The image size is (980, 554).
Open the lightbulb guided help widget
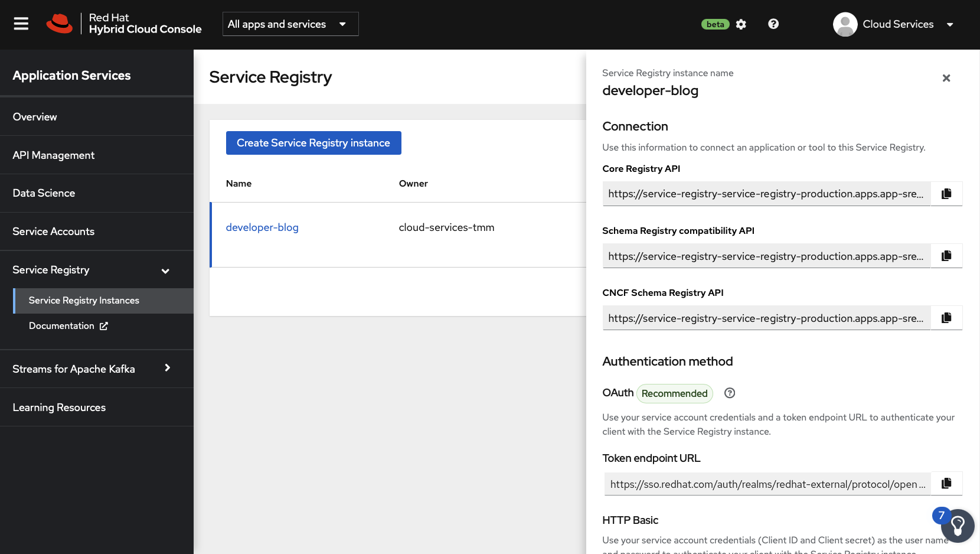(x=958, y=526)
